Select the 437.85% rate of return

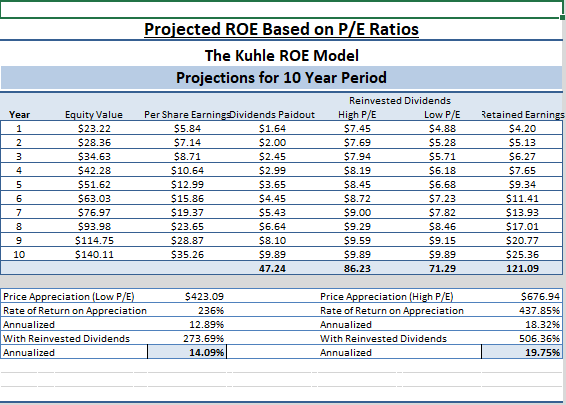point(540,311)
